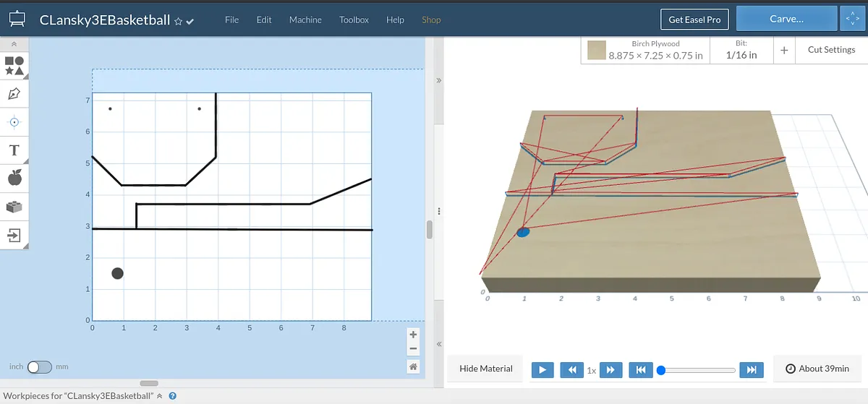Click the Import file icon
Image resolution: width=868 pixels, height=404 pixels.
[14, 235]
